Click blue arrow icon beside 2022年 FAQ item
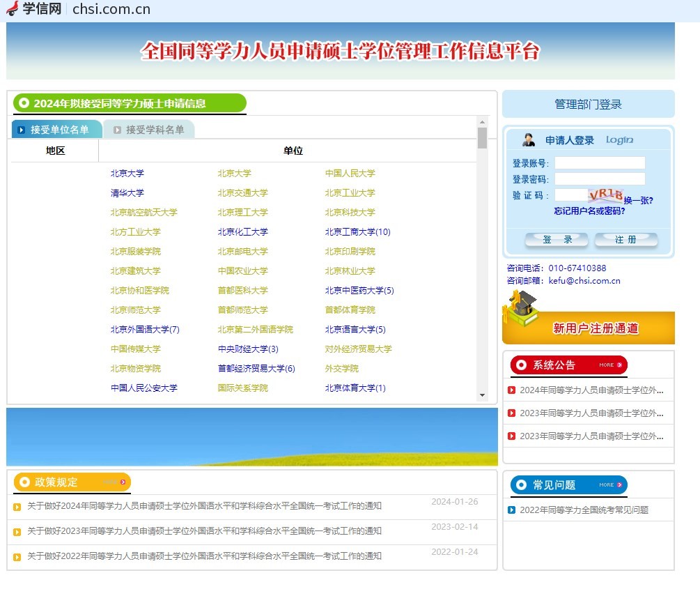Image resolution: width=700 pixels, height=596 pixels. click(x=512, y=510)
